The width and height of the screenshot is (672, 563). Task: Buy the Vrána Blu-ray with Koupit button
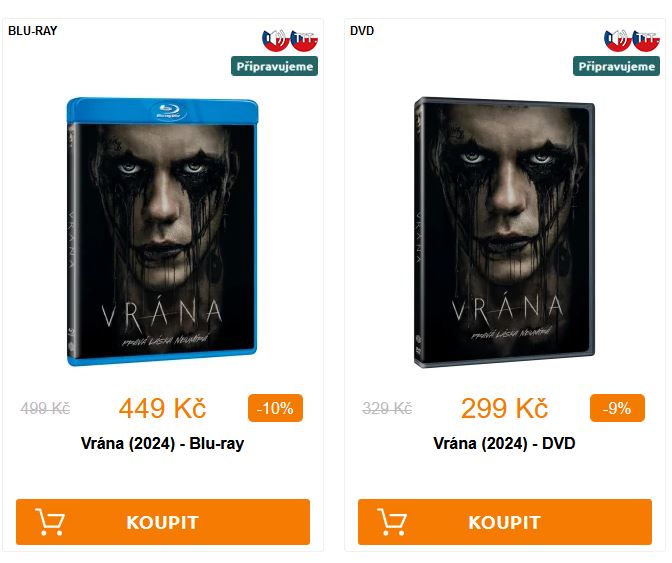pyautogui.click(x=163, y=522)
